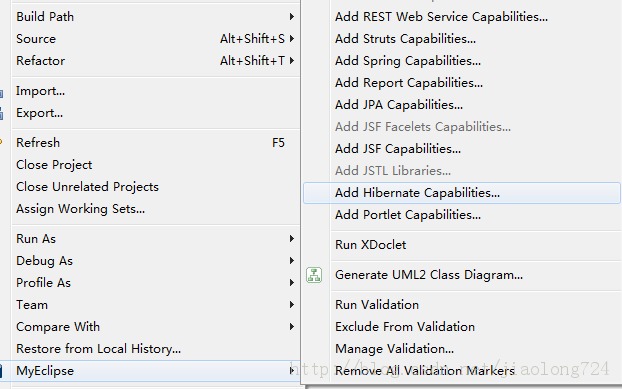The image size is (622, 389).
Task: Open the Compare With entry
Action: (156, 327)
